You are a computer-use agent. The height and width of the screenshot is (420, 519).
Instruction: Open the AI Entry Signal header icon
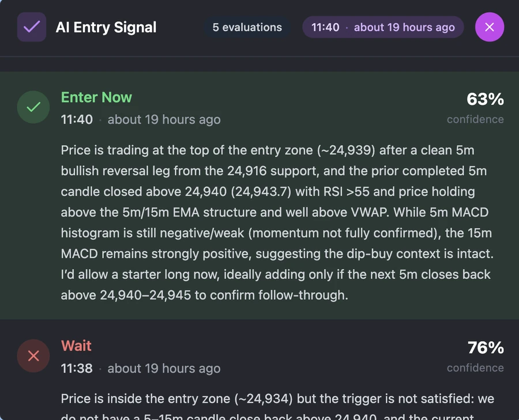click(32, 27)
